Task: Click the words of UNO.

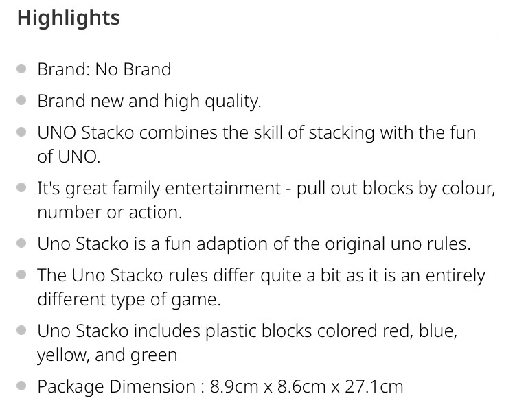Action: (x=69, y=156)
